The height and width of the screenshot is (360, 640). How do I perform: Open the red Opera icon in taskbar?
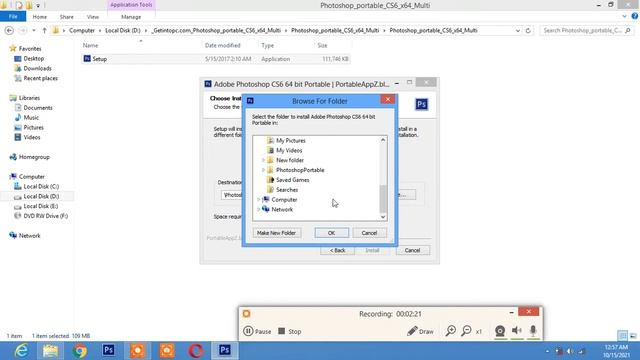coord(196,351)
